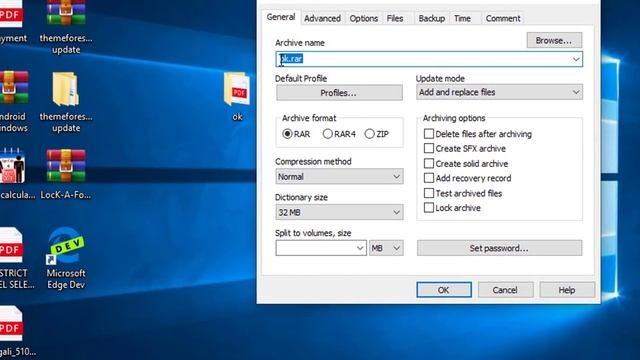640x360 pixels.
Task: Click Set password... button
Action: tap(499, 248)
